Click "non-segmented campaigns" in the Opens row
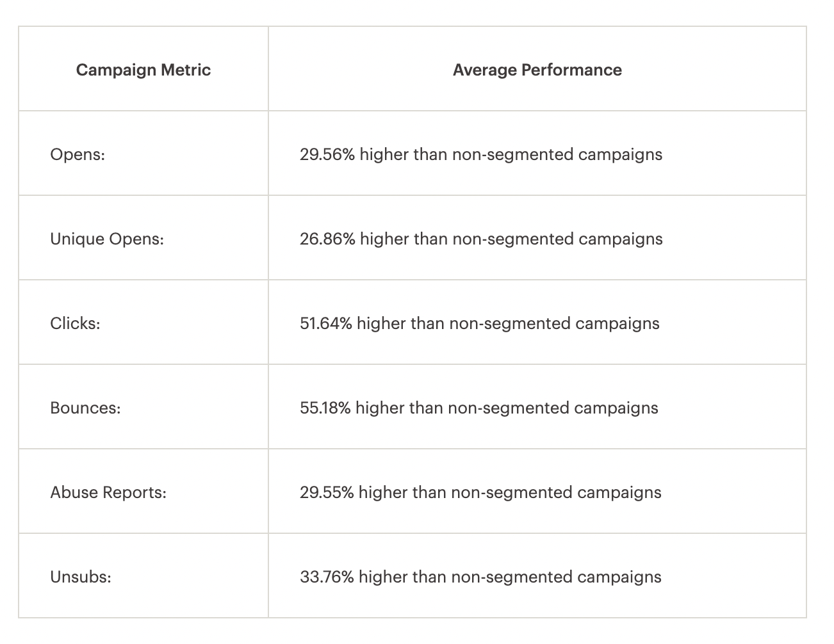This screenshot has width=834, height=644. point(557,154)
